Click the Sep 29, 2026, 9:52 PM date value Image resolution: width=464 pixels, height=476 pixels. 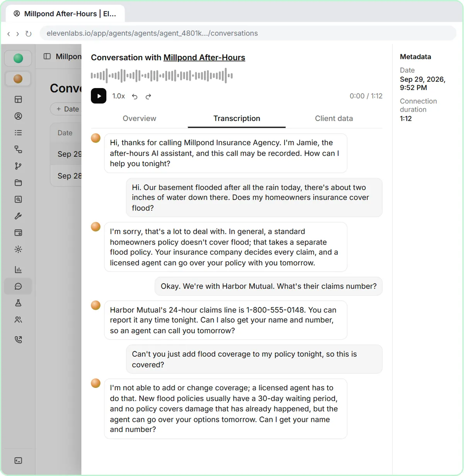pyautogui.click(x=422, y=83)
